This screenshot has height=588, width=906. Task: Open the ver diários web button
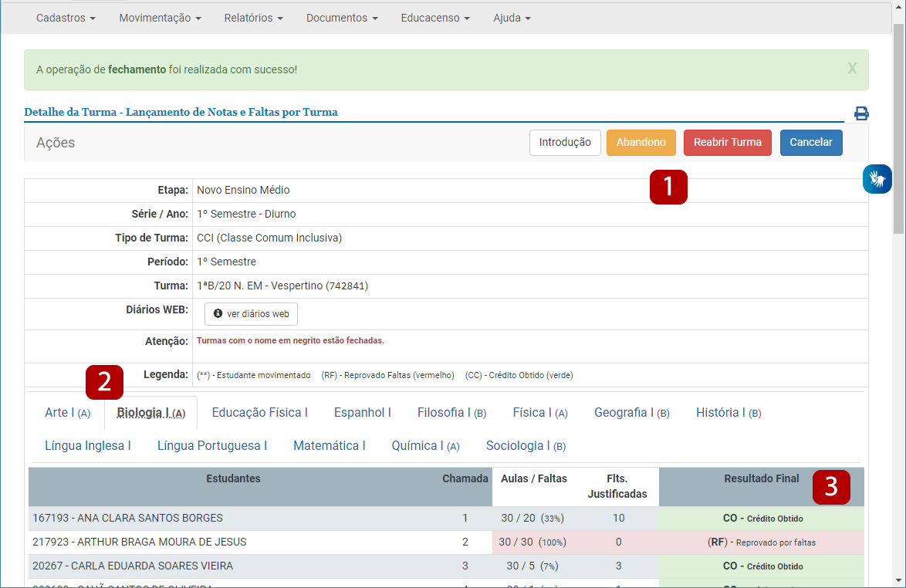(x=252, y=314)
